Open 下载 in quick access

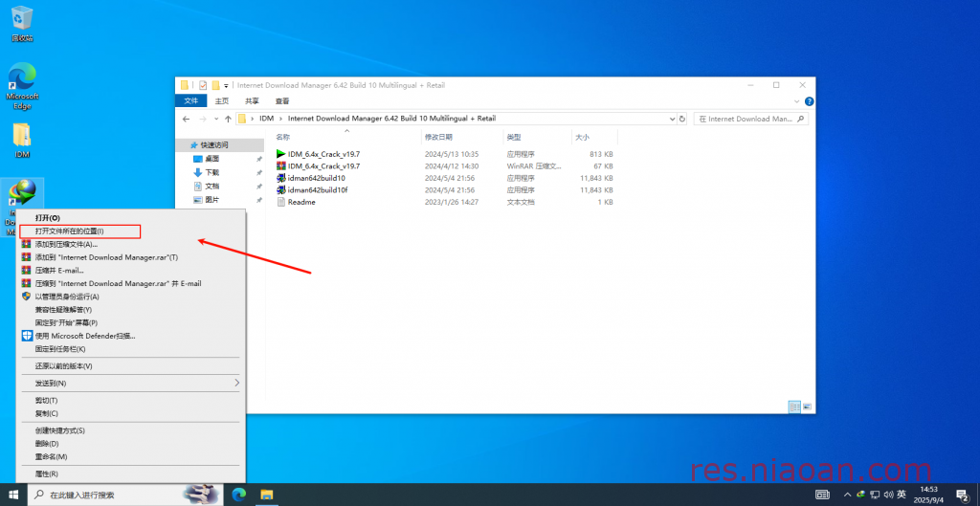pos(212,172)
